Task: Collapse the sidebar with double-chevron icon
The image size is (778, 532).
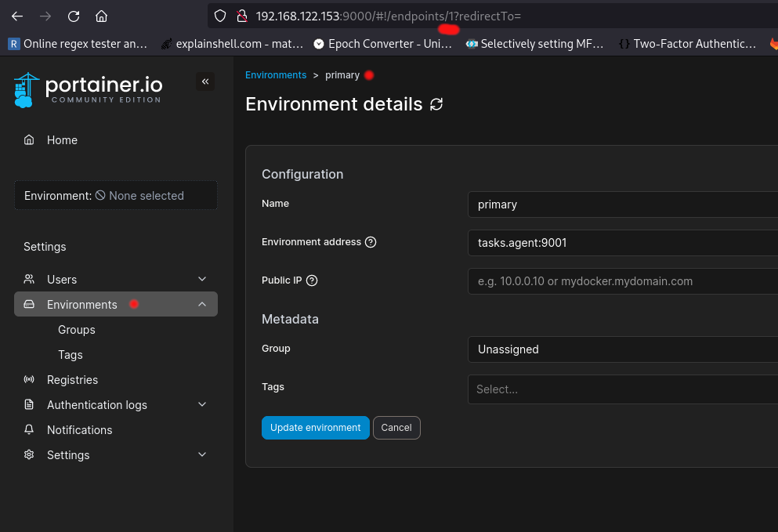Action: tap(205, 81)
